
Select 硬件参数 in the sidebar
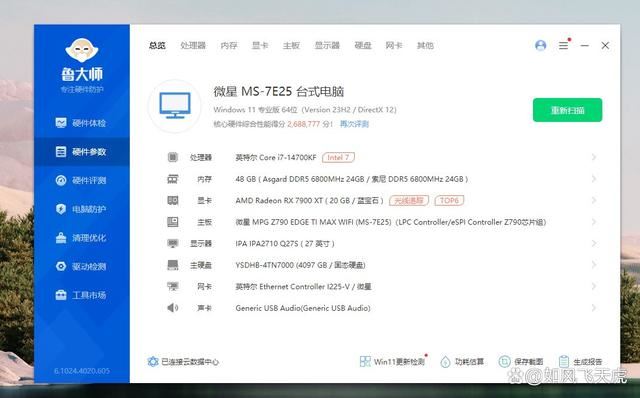pos(81,152)
